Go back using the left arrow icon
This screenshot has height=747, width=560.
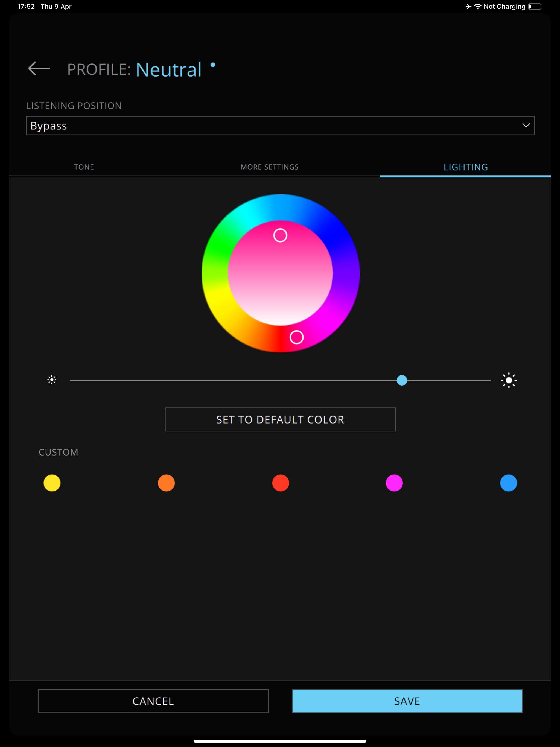pos(39,69)
